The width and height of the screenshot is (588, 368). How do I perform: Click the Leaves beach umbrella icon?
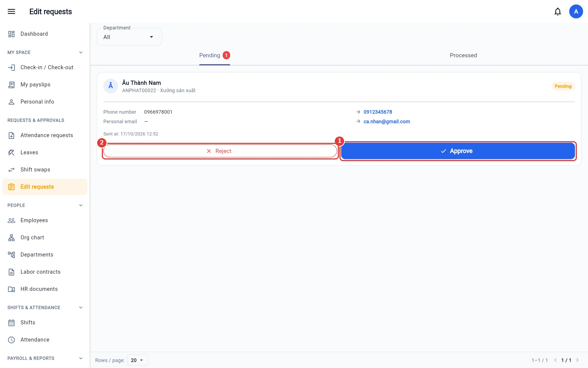[x=11, y=152]
